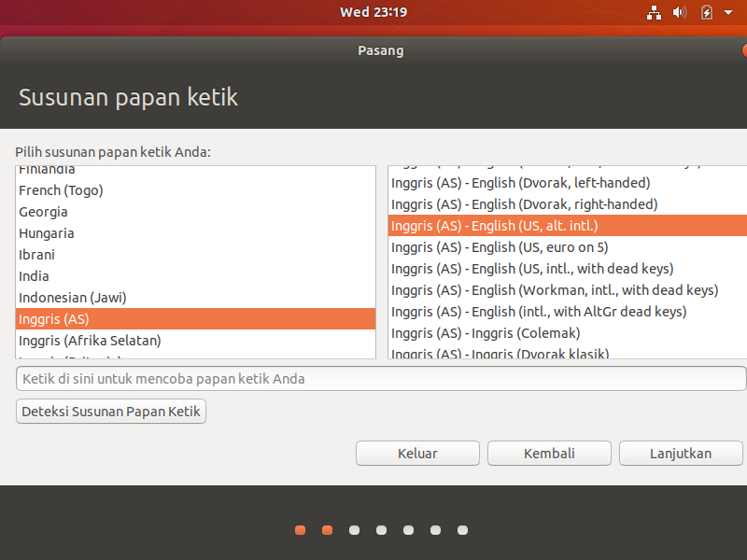Pick English (US, intl., with dead keys)
Image resolution: width=747 pixels, height=560 pixels.
pyautogui.click(x=568, y=269)
